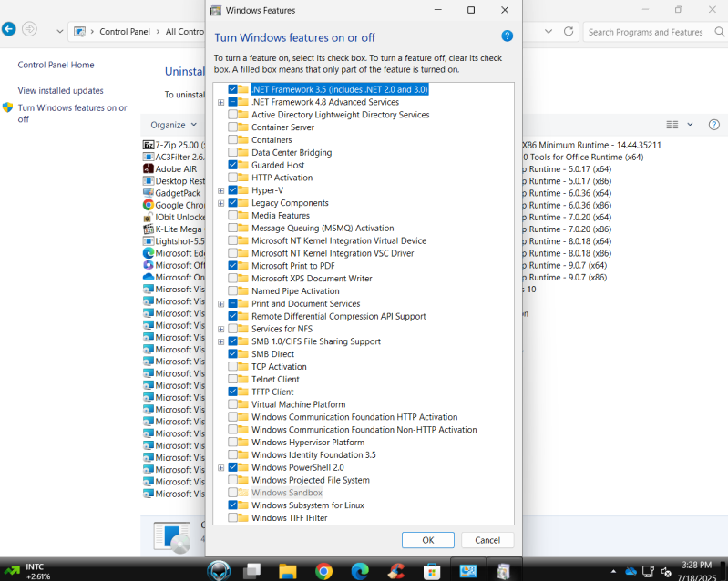Click the back arrow in Control Panel
Image resolution: width=728 pixels, height=581 pixels.
[8, 29]
